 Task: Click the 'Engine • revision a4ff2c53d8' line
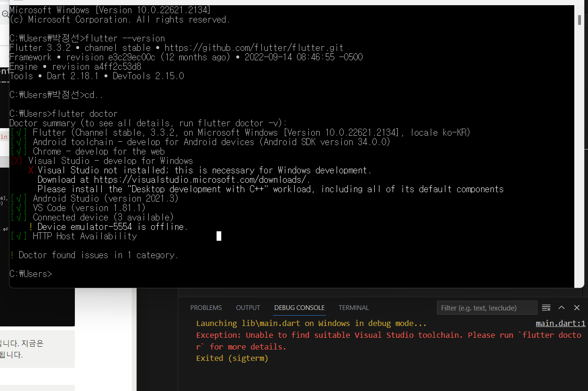click(x=75, y=66)
